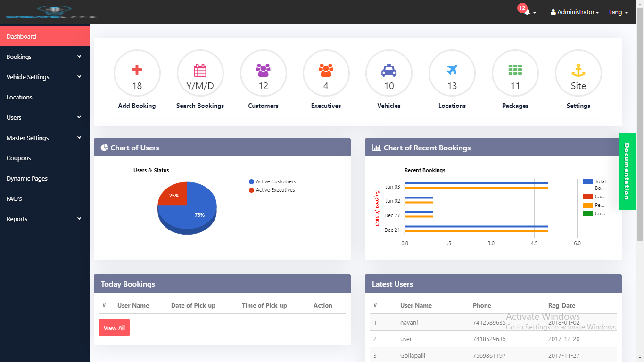Open the green Documentation side tab
Image resolution: width=644 pixels, height=362 pixels.
pyautogui.click(x=627, y=171)
